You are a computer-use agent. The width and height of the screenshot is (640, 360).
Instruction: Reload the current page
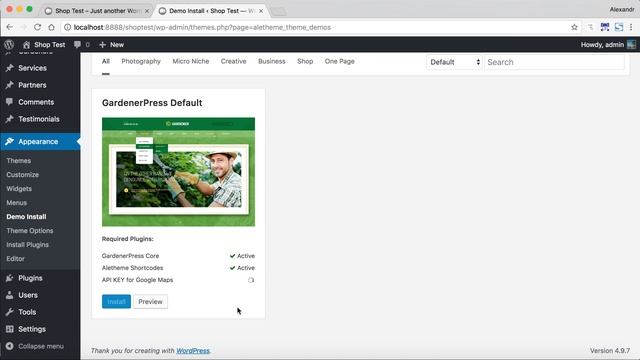(37, 27)
